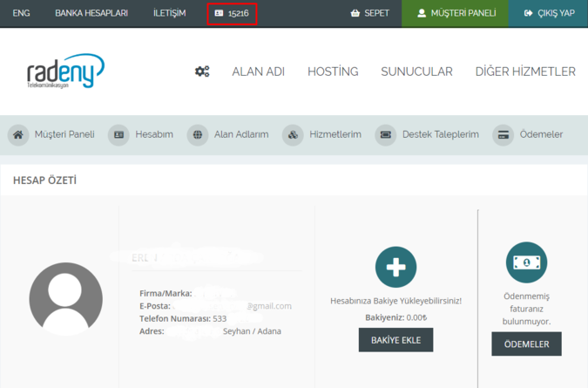Click HESAP ÖZETİ heading
The width and height of the screenshot is (588, 388).
44,180
